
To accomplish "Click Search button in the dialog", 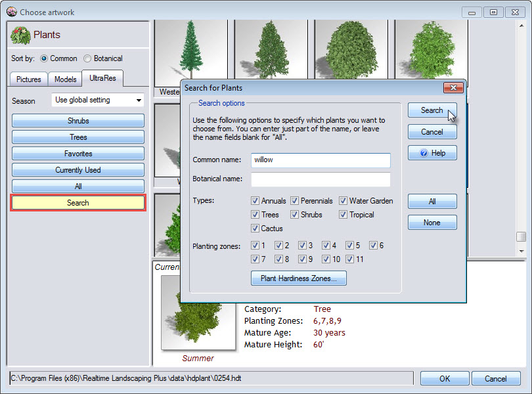I will pyautogui.click(x=432, y=110).
